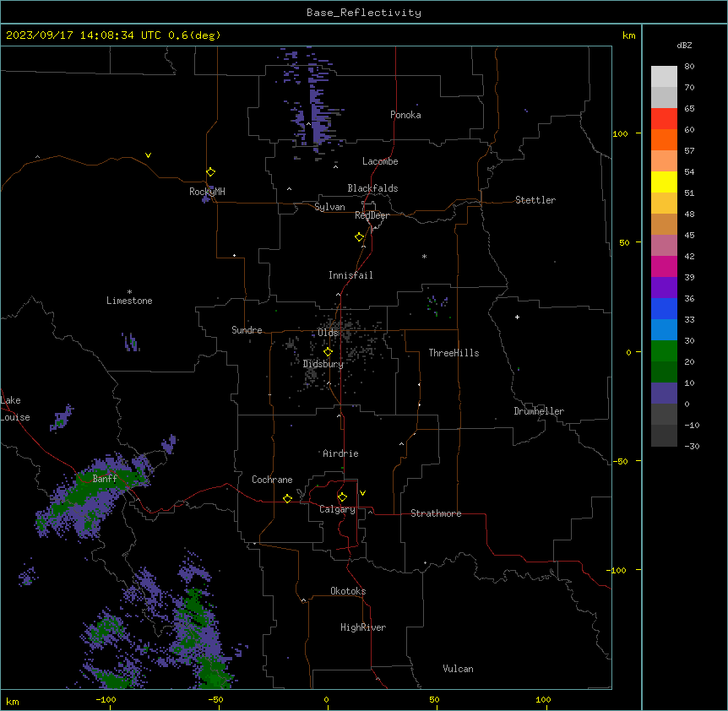Image resolution: width=728 pixels, height=711 pixels.
Task: Click the dBZ legend heading
Action: [x=684, y=45]
